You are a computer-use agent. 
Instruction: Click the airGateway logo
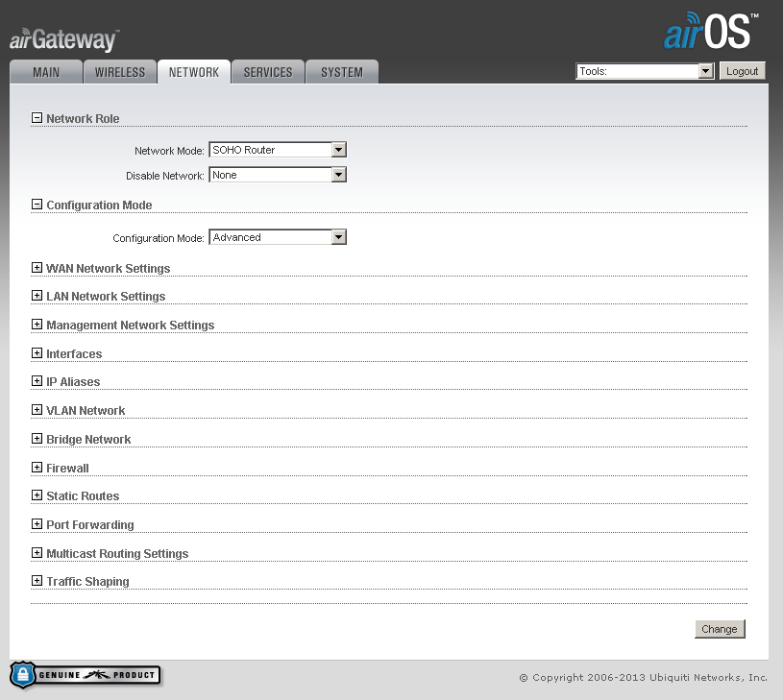[x=61, y=38]
